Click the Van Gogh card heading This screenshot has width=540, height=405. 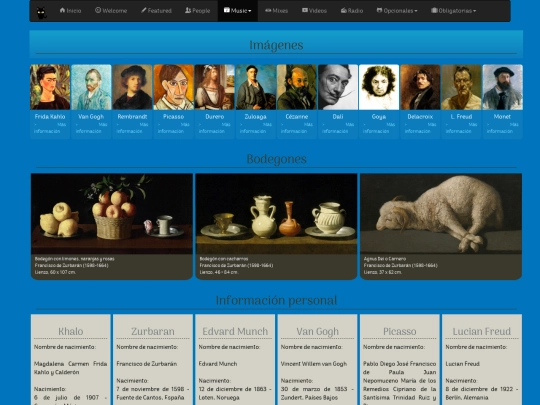pyautogui.click(x=318, y=331)
